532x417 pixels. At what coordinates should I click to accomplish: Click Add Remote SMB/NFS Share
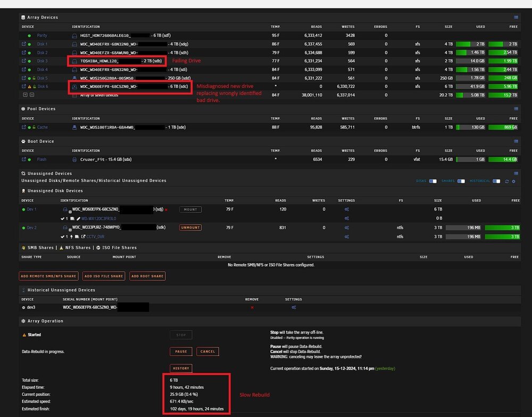48,276
